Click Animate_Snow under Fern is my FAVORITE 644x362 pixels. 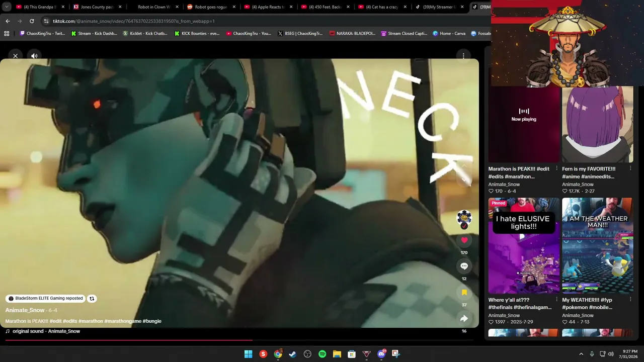pyautogui.click(x=578, y=185)
